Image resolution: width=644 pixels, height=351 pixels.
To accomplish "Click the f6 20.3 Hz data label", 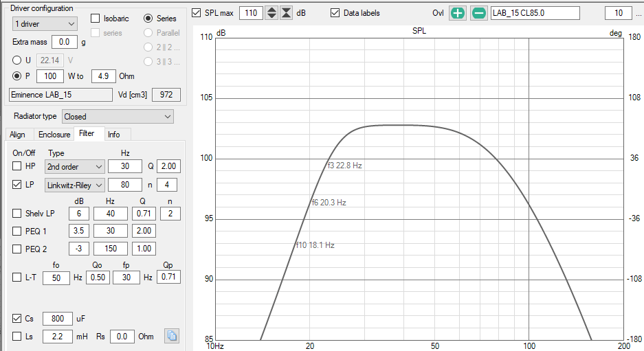I will click(329, 203).
